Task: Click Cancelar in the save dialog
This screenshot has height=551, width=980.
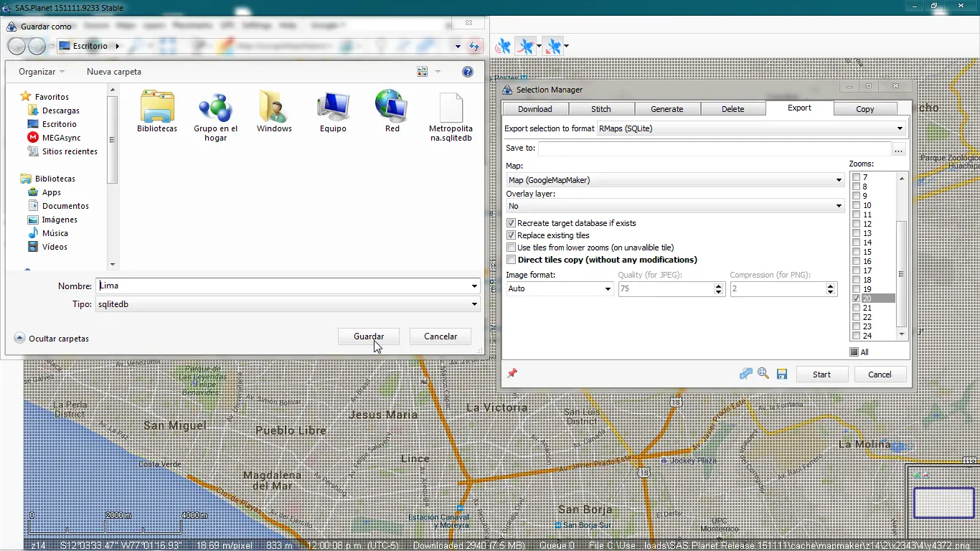Action: (440, 336)
